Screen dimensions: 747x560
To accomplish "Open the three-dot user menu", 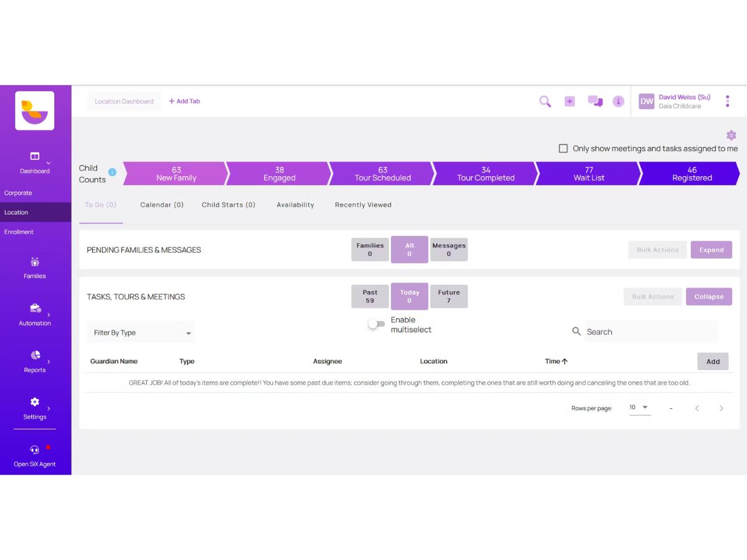I will tap(727, 101).
